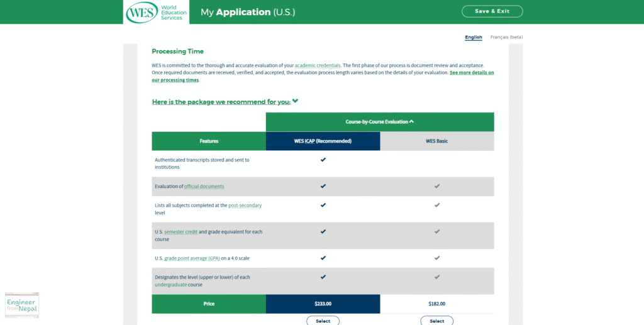Open the semester credit link
Screen dimensions: 644x325
pos(181,232)
